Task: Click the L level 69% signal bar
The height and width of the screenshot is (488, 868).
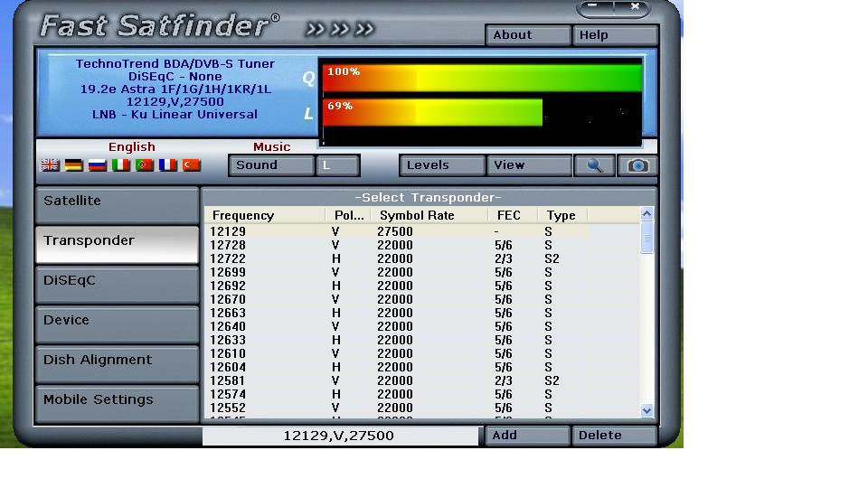Action: coord(432,112)
